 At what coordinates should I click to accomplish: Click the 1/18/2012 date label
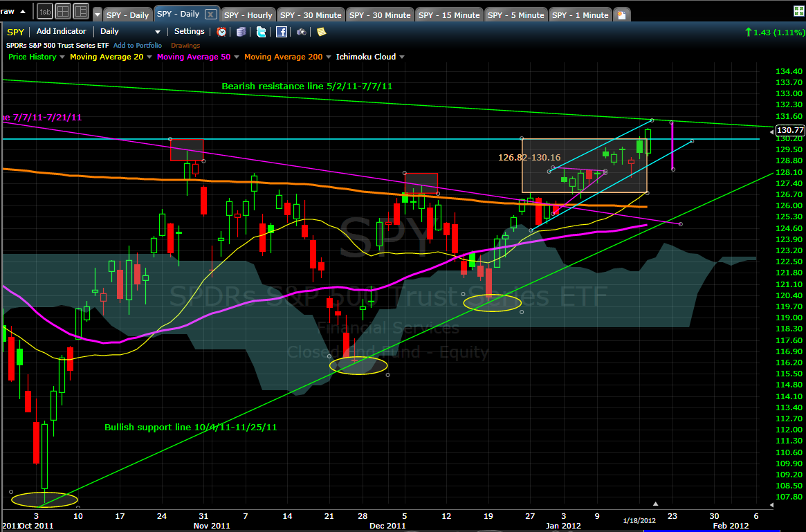click(x=639, y=521)
